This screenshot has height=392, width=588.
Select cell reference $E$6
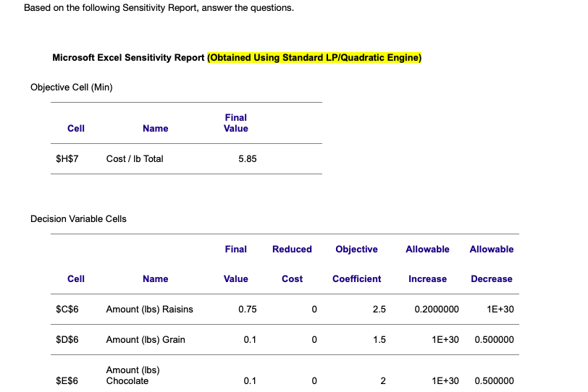67,380
